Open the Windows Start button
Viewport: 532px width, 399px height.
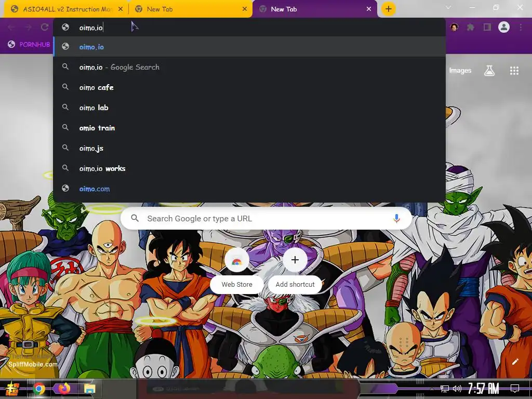click(12, 389)
